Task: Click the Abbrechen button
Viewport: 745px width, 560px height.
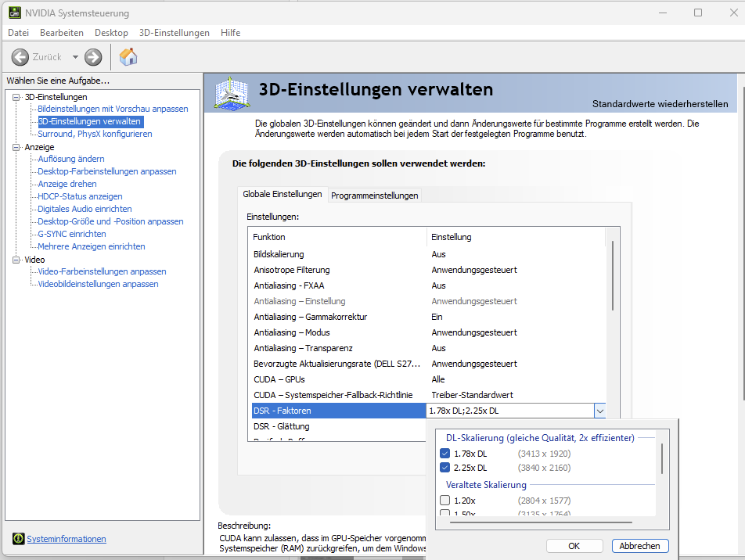Action: (x=640, y=546)
